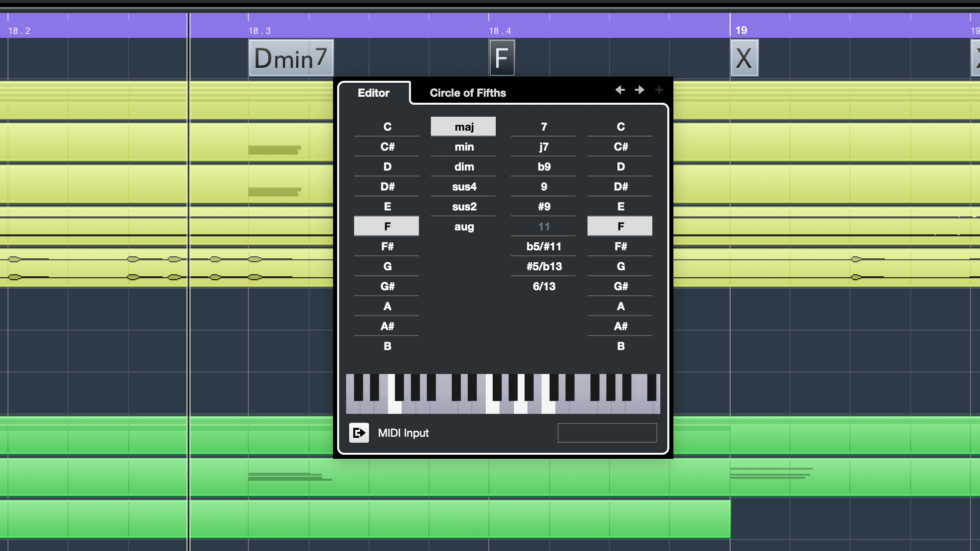Switch to the Editor tab

374,93
